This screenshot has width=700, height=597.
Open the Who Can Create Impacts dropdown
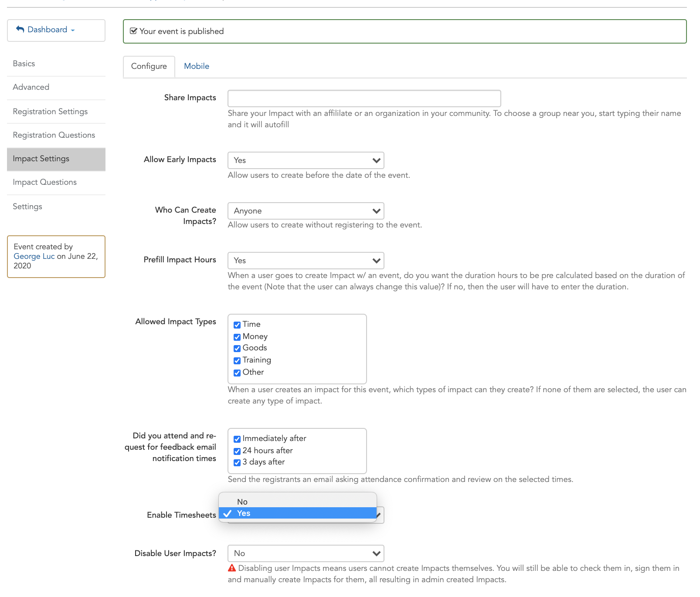306,211
